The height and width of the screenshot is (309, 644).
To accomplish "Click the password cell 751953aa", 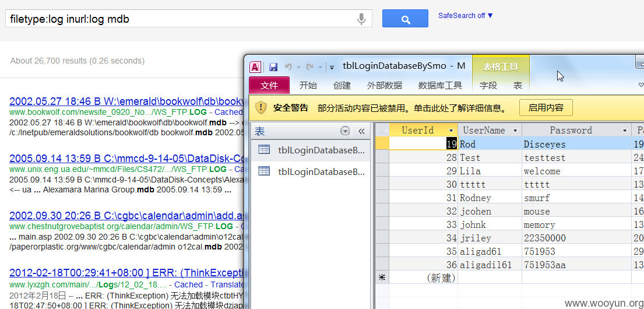I will [576, 265].
